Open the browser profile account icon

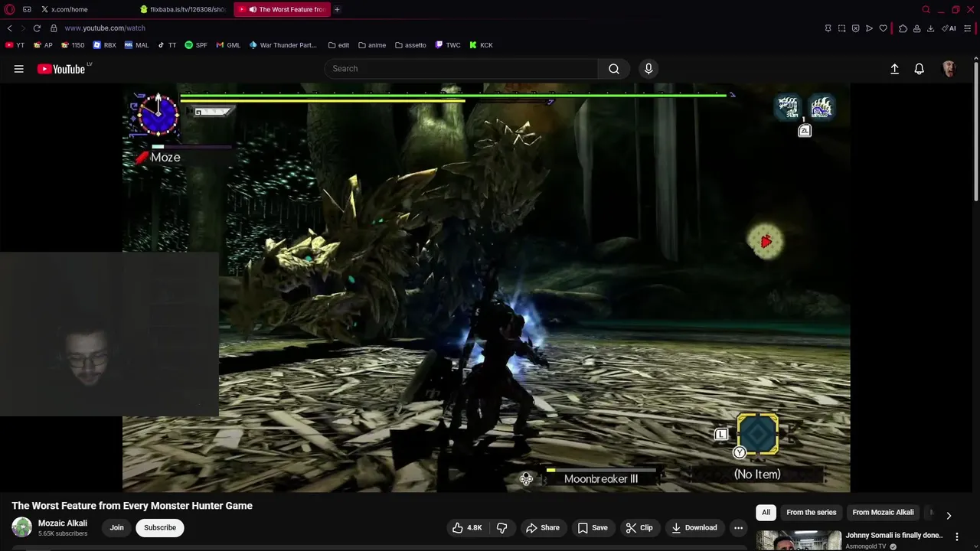click(916, 28)
